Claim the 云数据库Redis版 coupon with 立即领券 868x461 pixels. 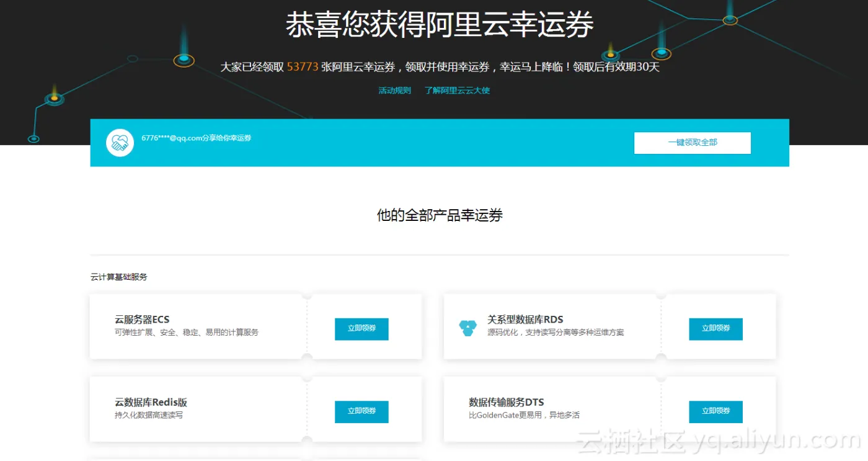point(361,411)
